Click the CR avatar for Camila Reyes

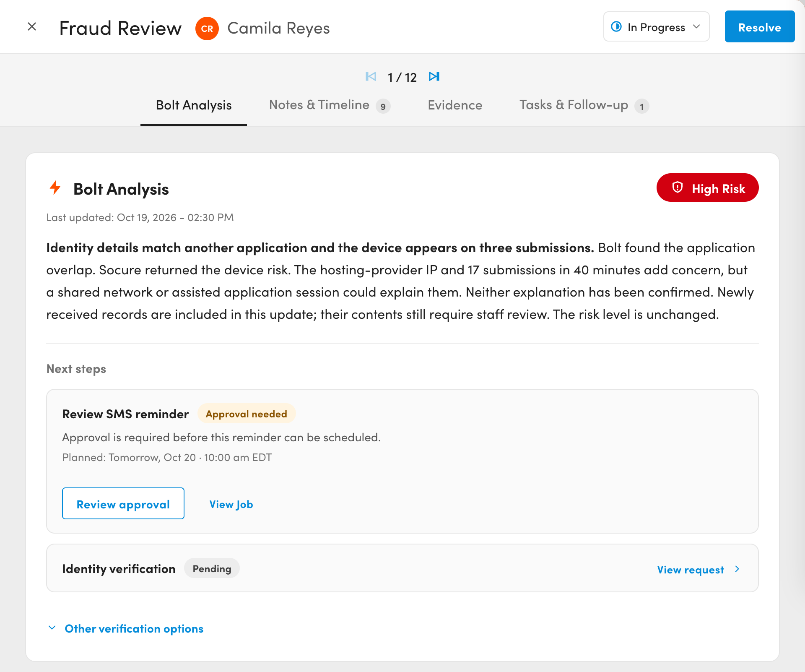(207, 29)
